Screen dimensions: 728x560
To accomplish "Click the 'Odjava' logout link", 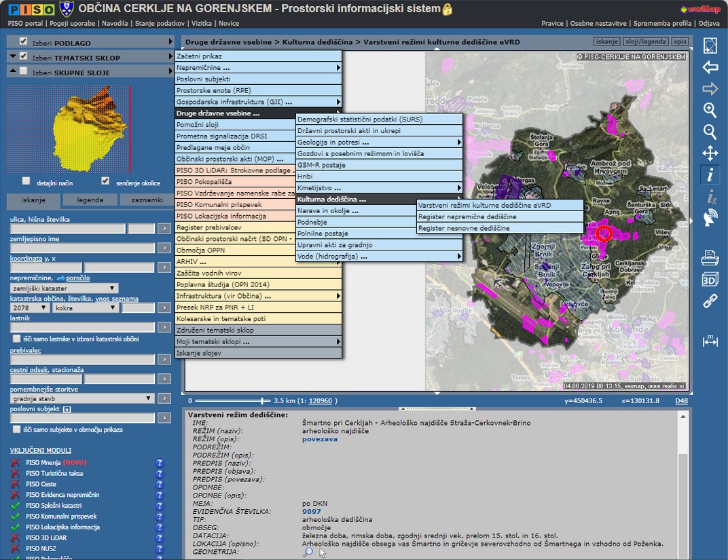I will coord(708,23).
